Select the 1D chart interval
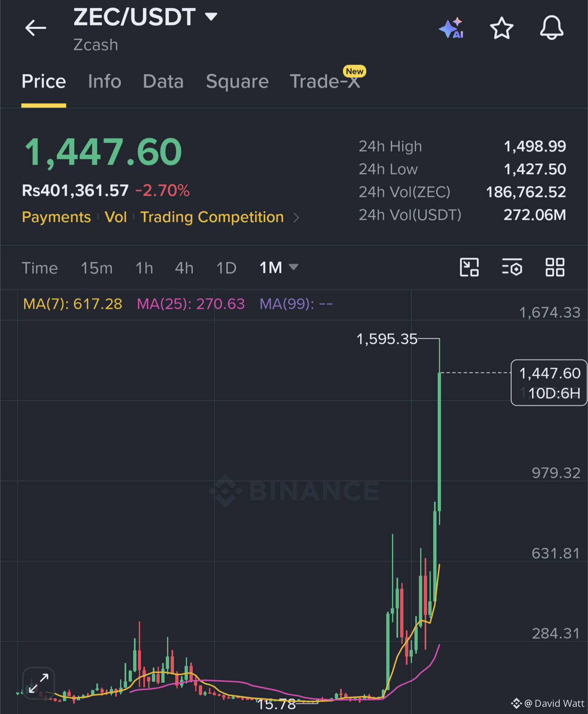Screen dimensions: 588x714 click(x=226, y=268)
